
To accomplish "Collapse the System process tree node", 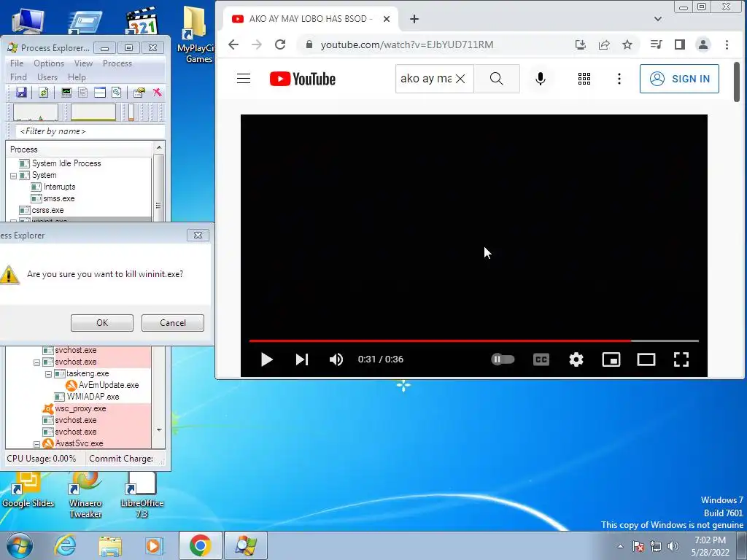I will click(x=13, y=176).
